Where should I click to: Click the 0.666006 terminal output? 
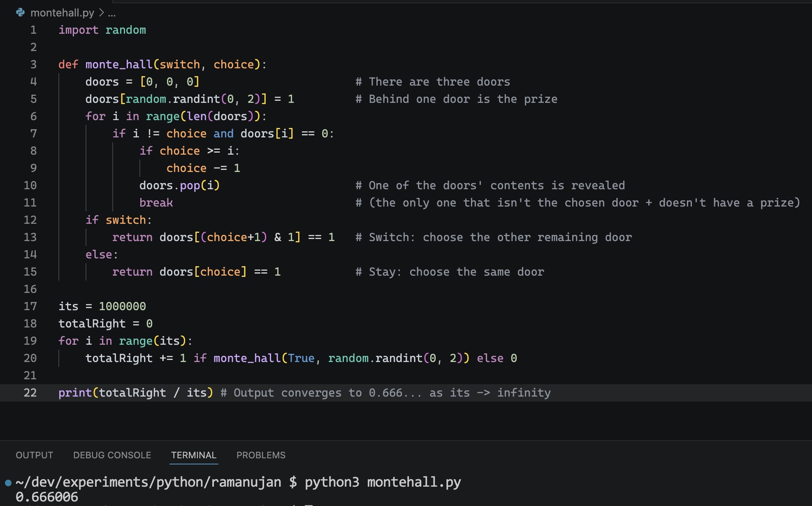[47, 497]
